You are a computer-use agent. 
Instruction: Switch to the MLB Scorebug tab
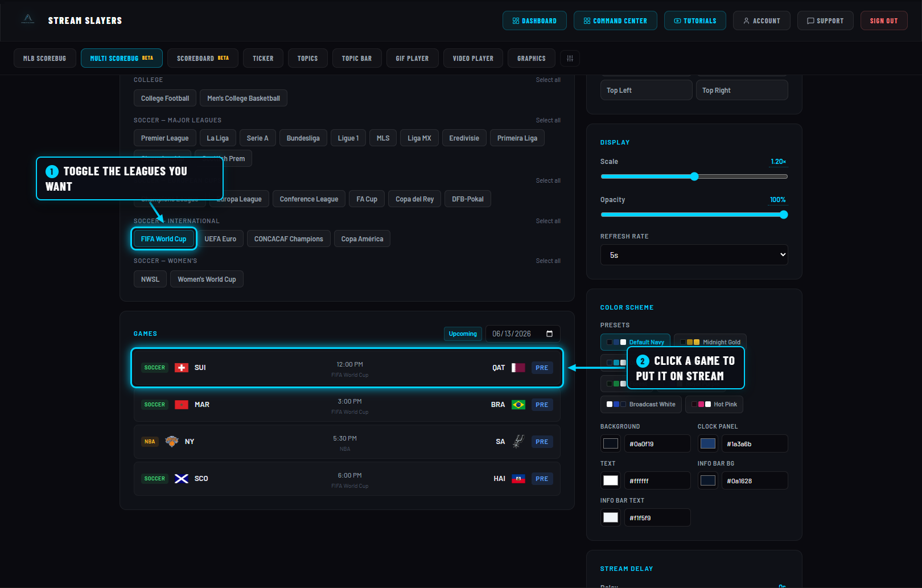[x=45, y=58]
